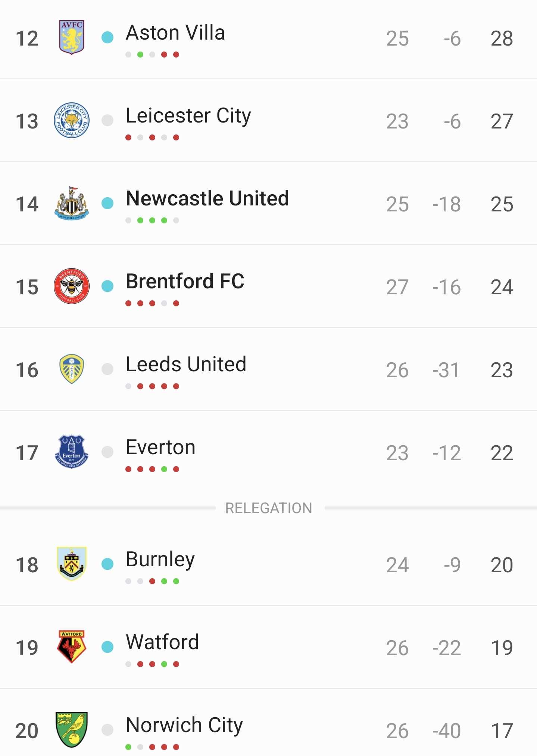Tap the Brentford FC bee crest
This screenshot has width=537, height=756.
(72, 286)
